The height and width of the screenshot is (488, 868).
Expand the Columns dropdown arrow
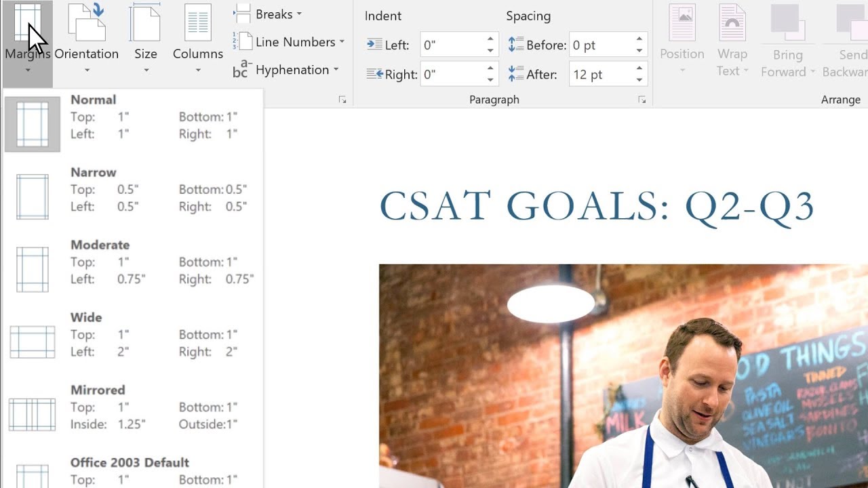point(198,70)
